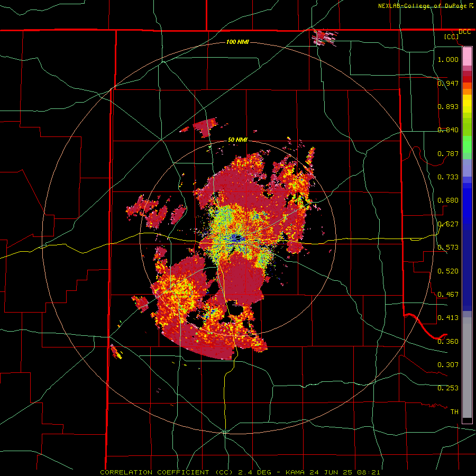Select the 0.893 legend value

[x=448, y=106]
